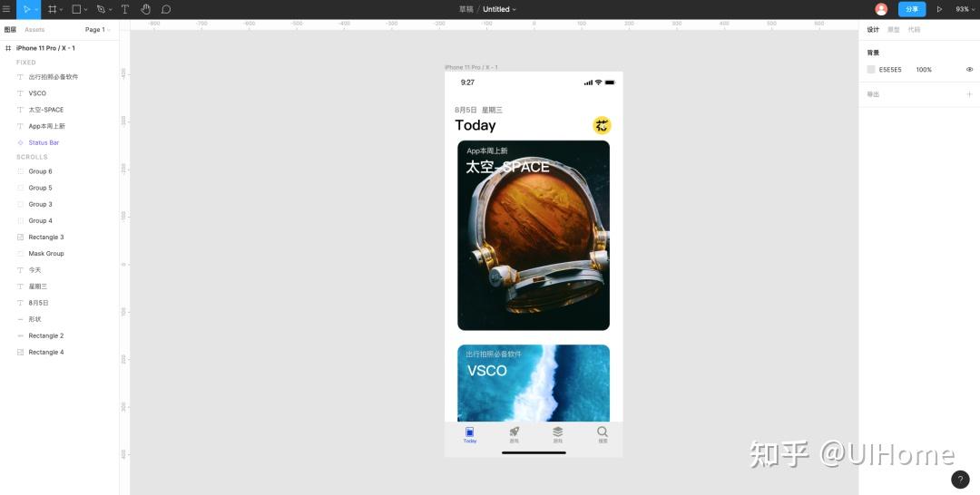Click the E5E5E5 background color swatch
This screenshot has width=980, height=495.
(870, 69)
